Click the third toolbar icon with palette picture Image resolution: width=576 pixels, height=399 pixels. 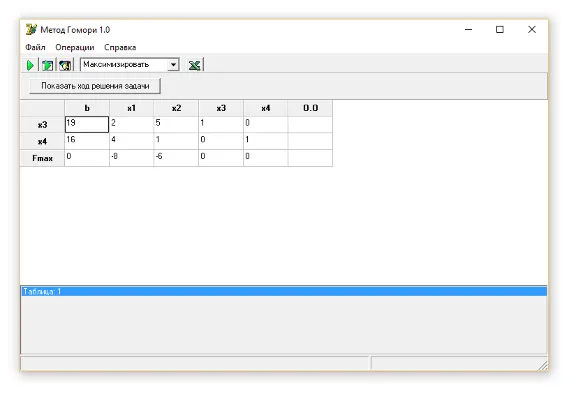[65, 65]
